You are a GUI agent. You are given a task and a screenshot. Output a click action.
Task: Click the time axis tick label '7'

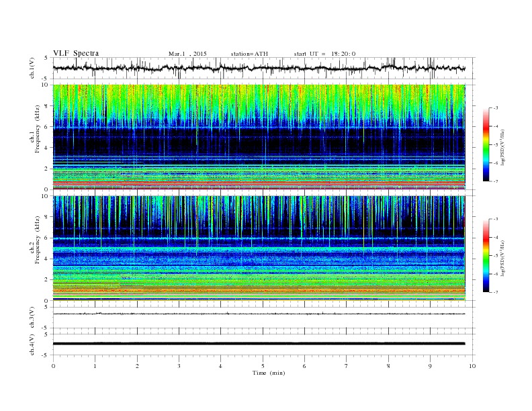coord(347,366)
